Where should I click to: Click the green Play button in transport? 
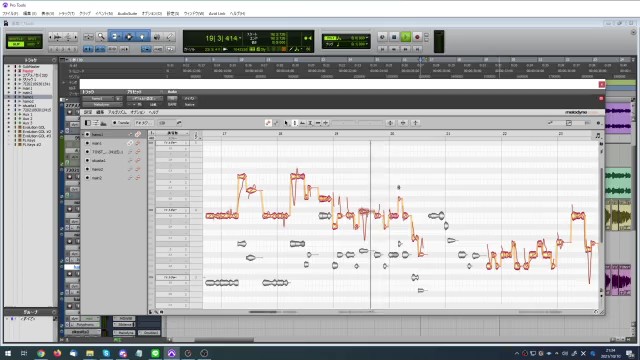tap(405, 37)
